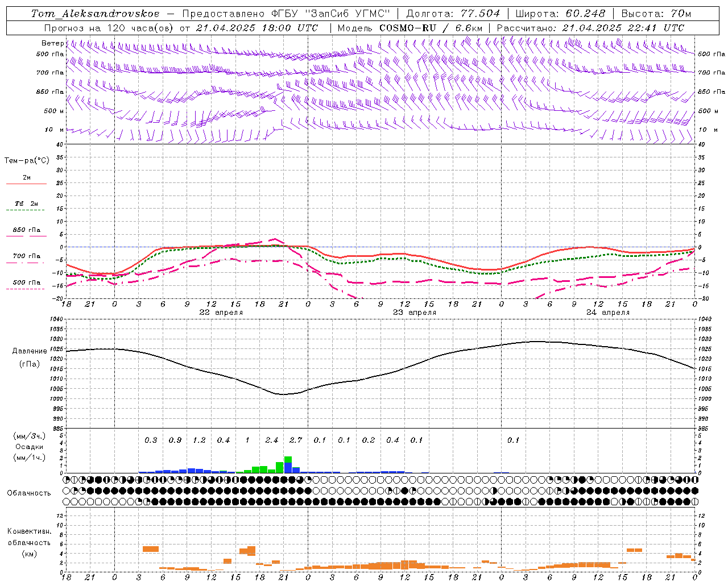The height and width of the screenshot is (582, 728).
Task: Click the Прогноз на 120 часа(ов) text
Action: click(110, 28)
